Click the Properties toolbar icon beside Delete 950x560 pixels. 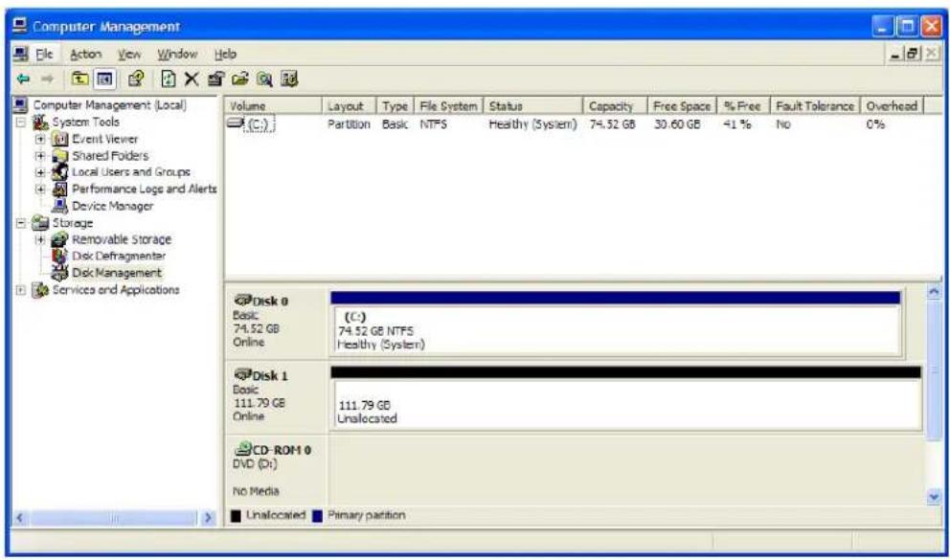tap(215, 78)
